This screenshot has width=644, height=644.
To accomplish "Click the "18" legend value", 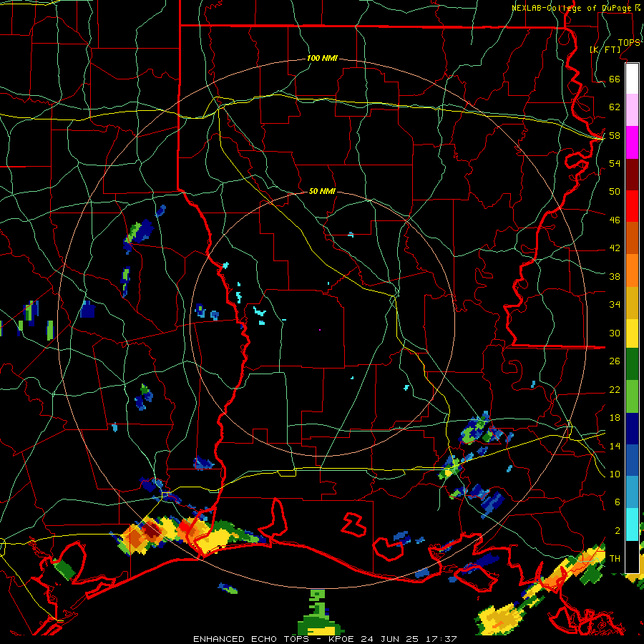I will coord(615,418).
